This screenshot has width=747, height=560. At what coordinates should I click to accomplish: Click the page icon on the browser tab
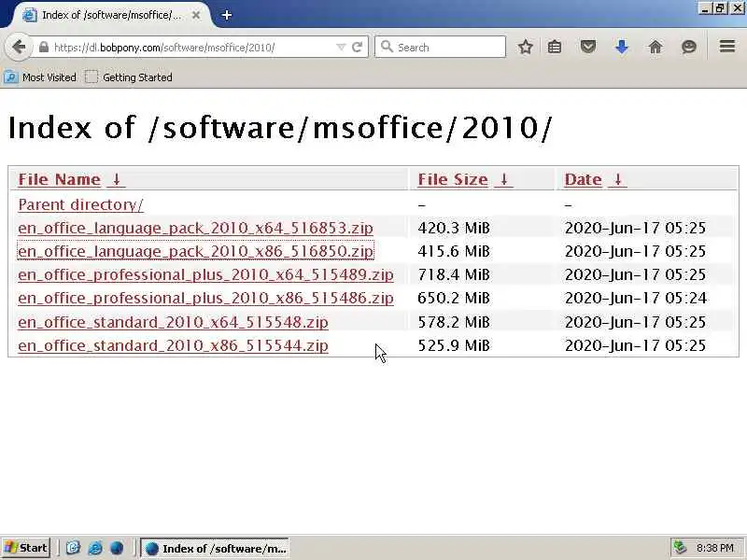coord(30,15)
